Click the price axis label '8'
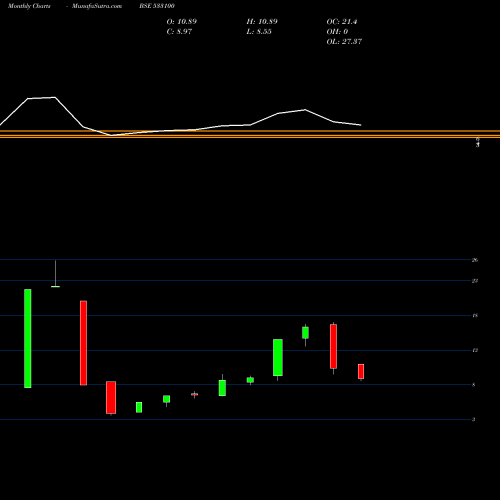500x500 pixels. click(x=474, y=385)
